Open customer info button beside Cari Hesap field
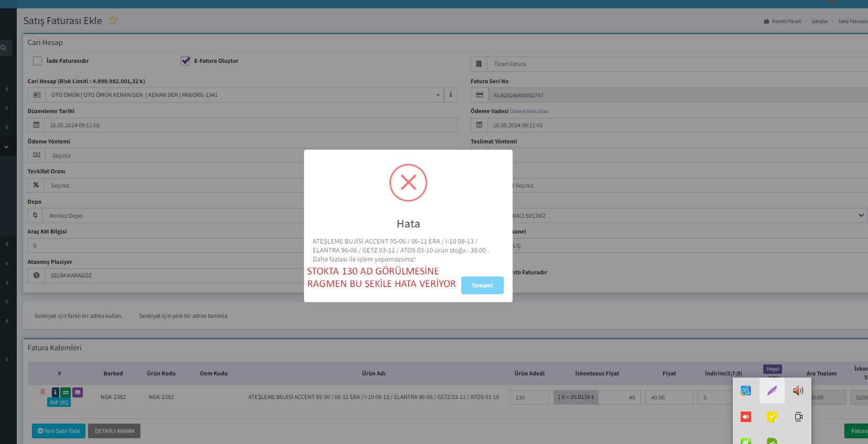The image size is (868, 444). pyautogui.click(x=450, y=95)
